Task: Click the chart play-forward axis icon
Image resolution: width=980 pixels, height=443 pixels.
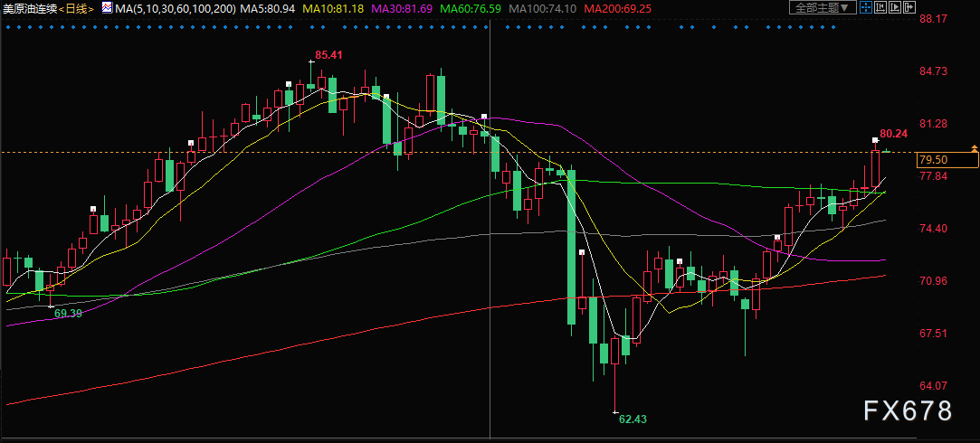Action: click(x=894, y=7)
